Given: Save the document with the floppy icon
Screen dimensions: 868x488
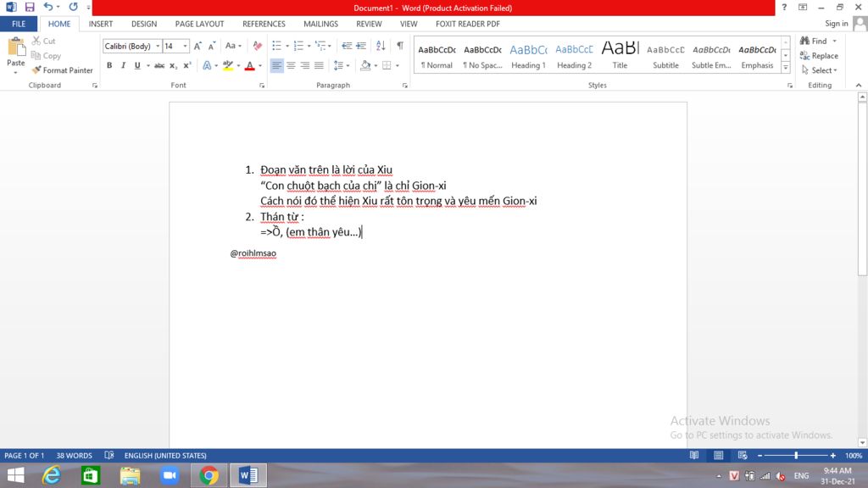Looking at the screenshot, I should [x=30, y=7].
